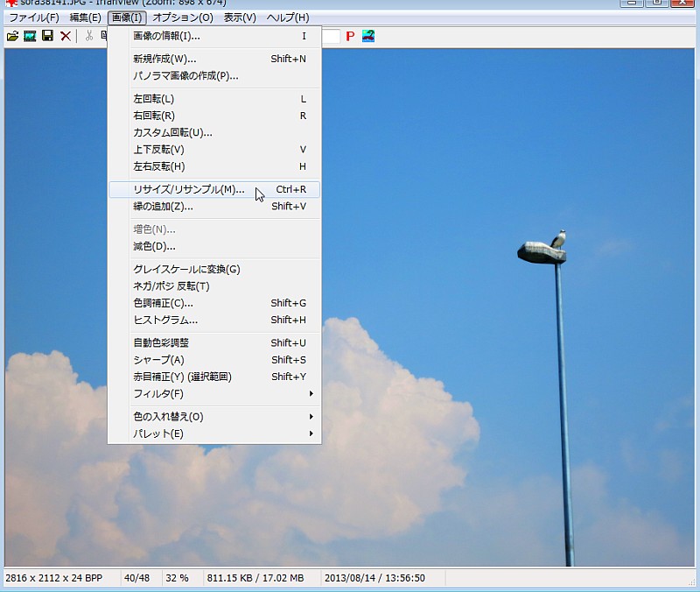This screenshot has width=700, height=592.
Task: Open the ヘルプ(H) menu
Action: [x=288, y=18]
